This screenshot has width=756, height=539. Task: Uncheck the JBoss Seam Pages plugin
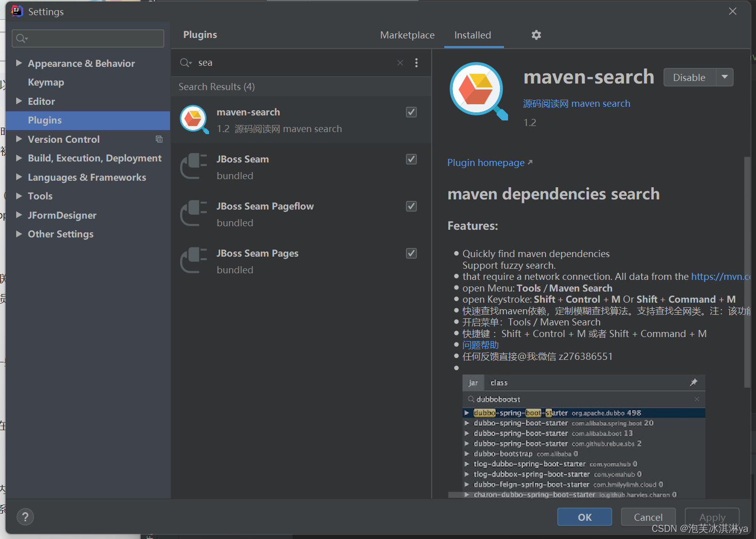[411, 253]
